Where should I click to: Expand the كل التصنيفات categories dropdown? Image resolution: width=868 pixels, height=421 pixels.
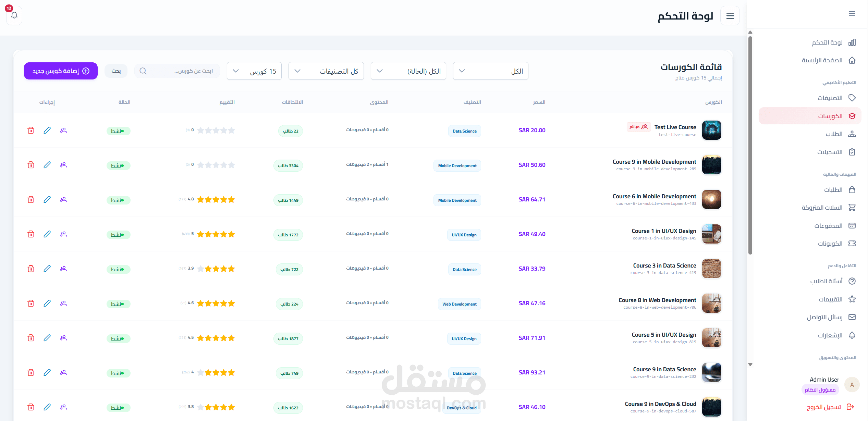[326, 71]
